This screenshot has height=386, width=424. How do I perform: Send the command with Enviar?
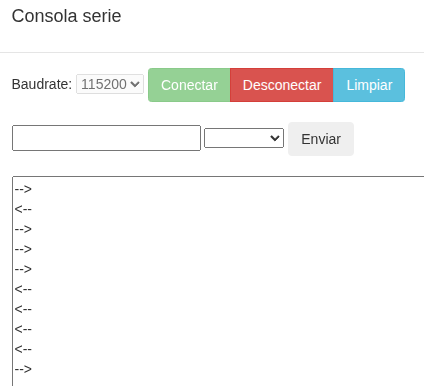(321, 139)
